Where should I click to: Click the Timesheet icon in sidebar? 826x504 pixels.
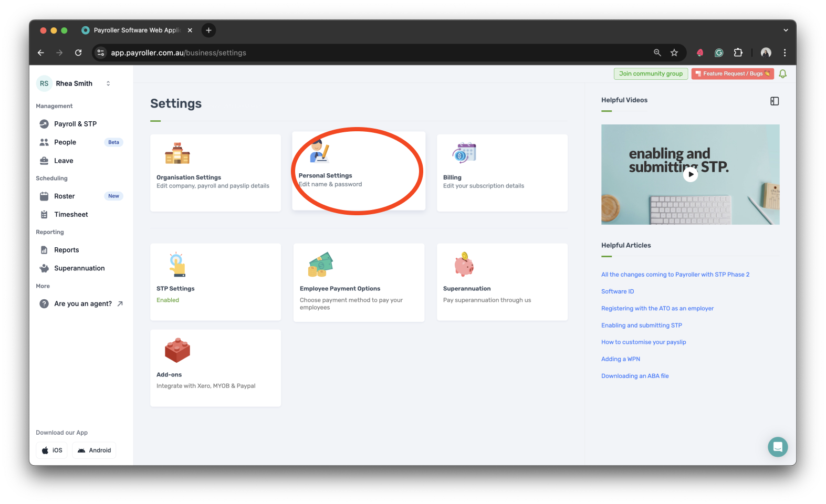44,214
